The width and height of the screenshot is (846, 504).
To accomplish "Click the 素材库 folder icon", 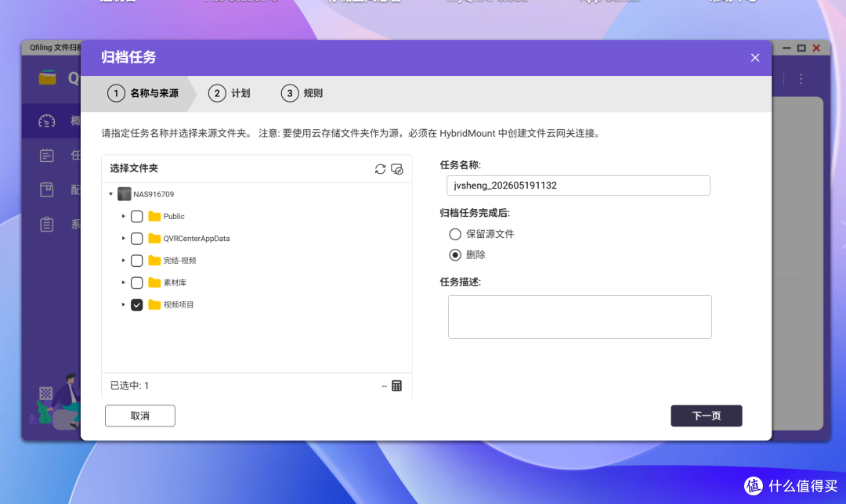I will [154, 283].
